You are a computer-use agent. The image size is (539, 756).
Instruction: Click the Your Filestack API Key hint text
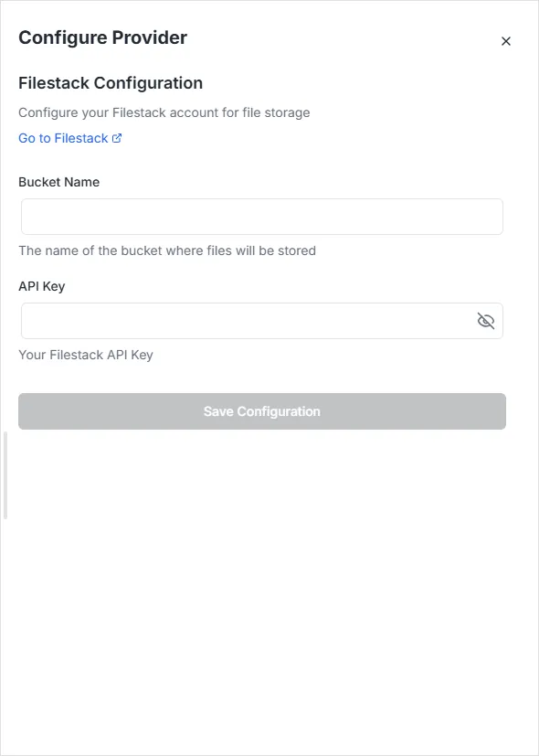[x=85, y=355]
